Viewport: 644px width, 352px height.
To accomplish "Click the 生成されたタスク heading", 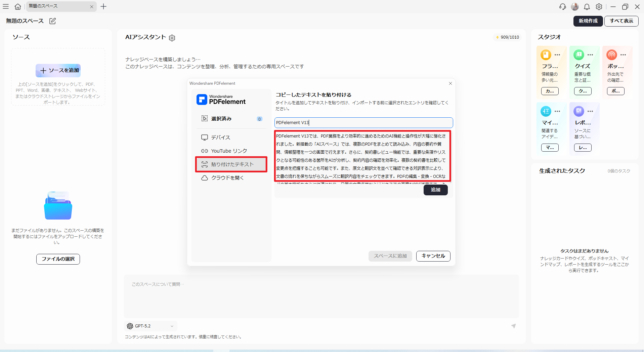I will (x=562, y=171).
